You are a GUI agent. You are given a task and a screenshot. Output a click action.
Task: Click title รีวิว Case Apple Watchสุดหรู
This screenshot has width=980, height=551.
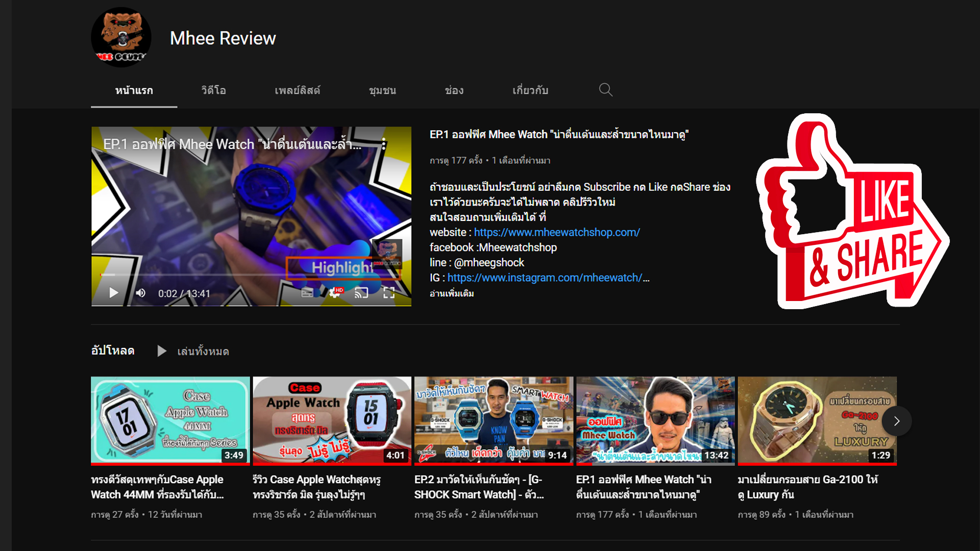pos(316,487)
